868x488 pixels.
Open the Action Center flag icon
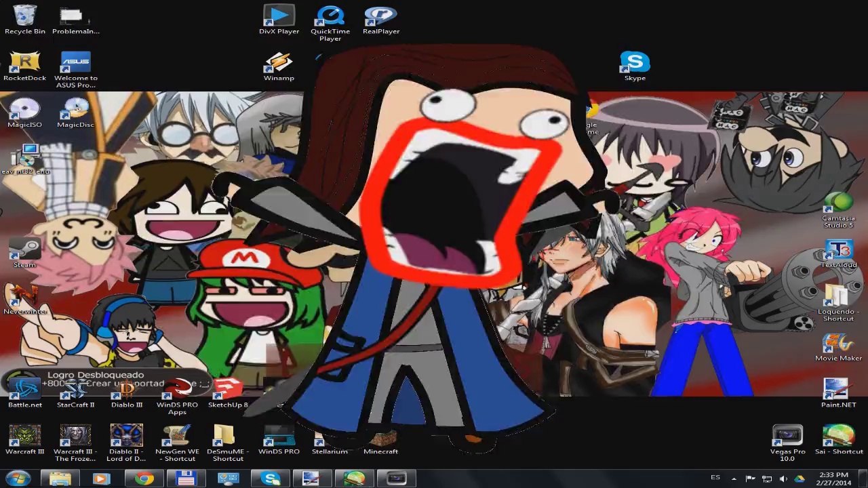[751, 479]
